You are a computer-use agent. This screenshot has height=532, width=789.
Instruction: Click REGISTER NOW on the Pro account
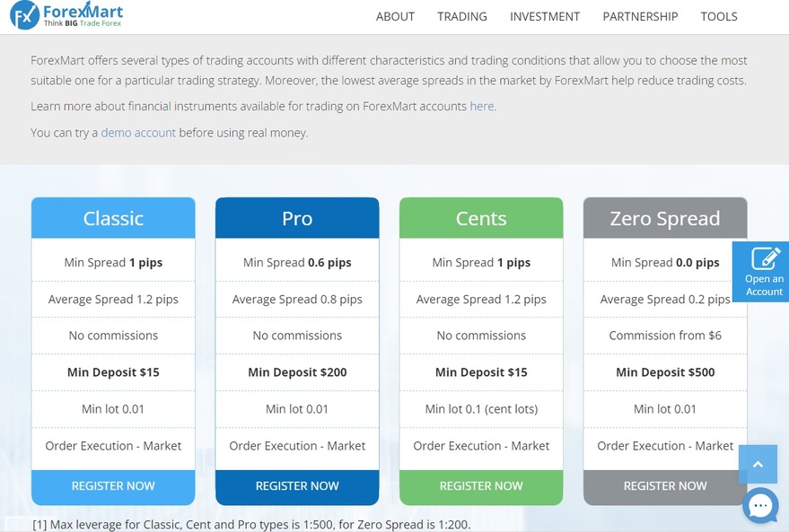point(297,486)
